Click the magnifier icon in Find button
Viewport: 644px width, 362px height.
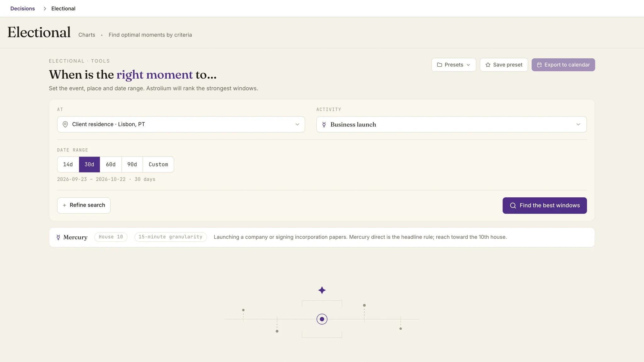point(513,206)
